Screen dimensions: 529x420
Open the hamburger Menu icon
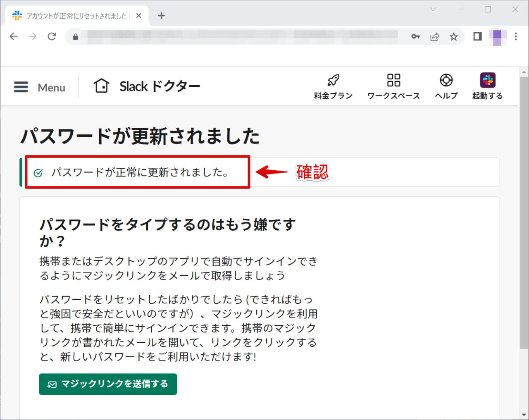[21, 87]
